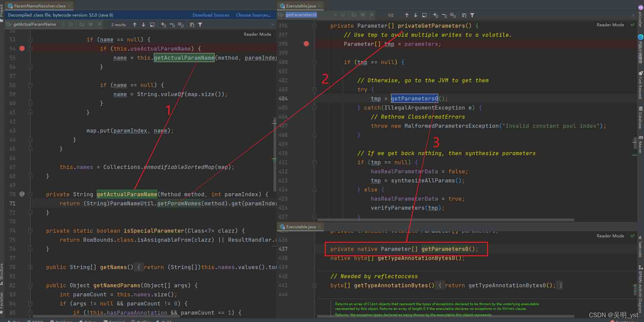Open Database tool window
644x322 pixels.
tap(640, 117)
